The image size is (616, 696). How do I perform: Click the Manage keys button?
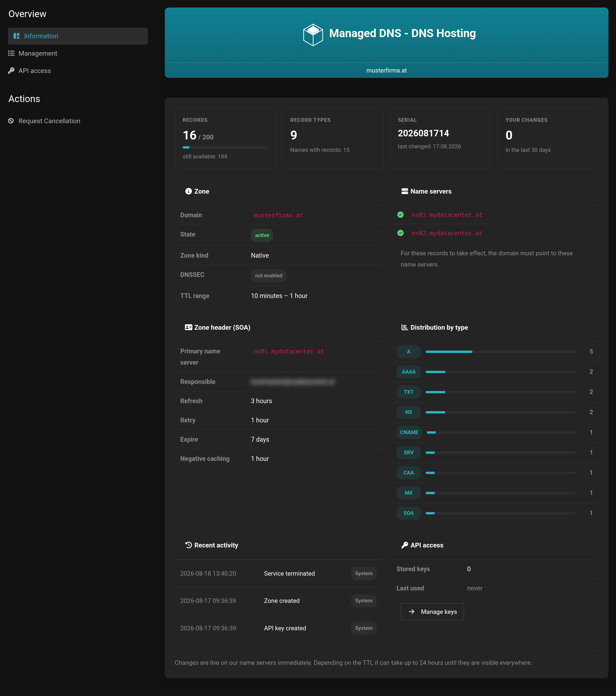tap(432, 612)
